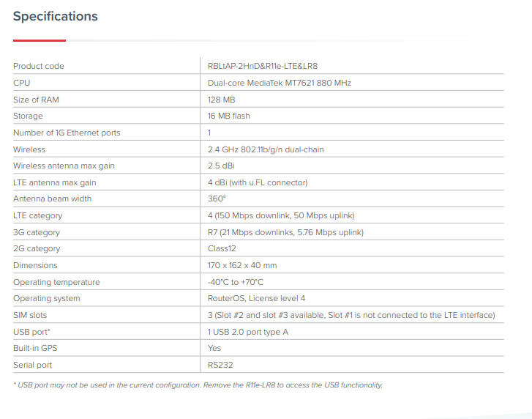Screen dimensions: 532x419
Task: Click the Dual-core MediaTek MT7621 880 MHz value
Action: 279,83
